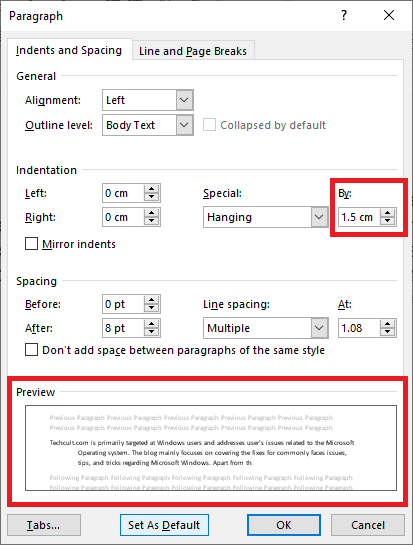Open the Special indentation Hanging dropdown

click(x=319, y=217)
